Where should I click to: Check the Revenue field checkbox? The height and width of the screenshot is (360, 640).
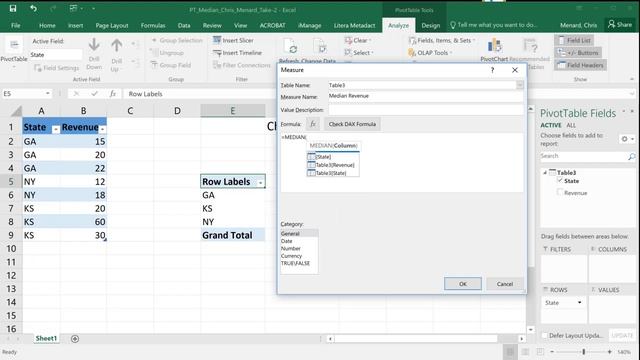(560, 192)
